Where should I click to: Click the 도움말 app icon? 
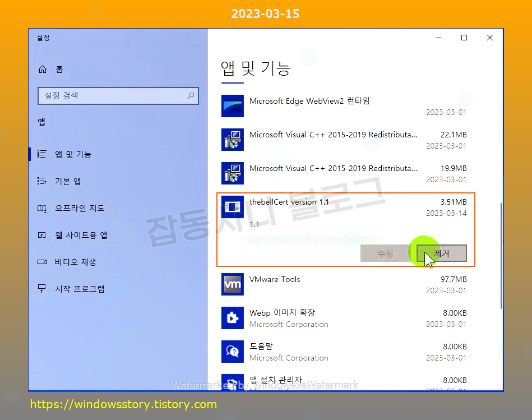233,352
